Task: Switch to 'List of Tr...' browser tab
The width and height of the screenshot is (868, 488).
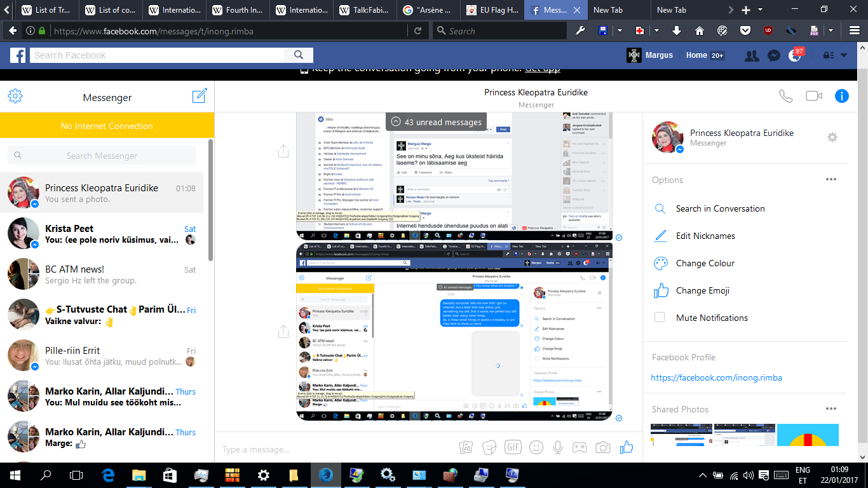Action: [x=48, y=10]
